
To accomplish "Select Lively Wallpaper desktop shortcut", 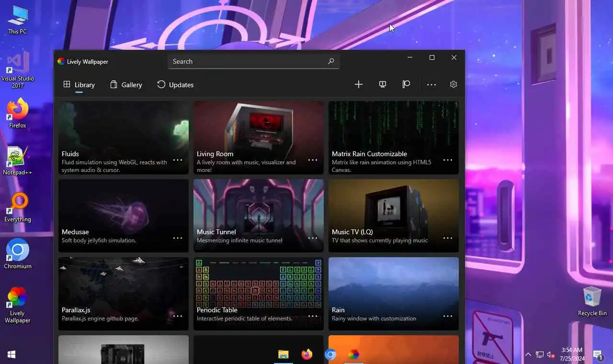I will 17,305.
